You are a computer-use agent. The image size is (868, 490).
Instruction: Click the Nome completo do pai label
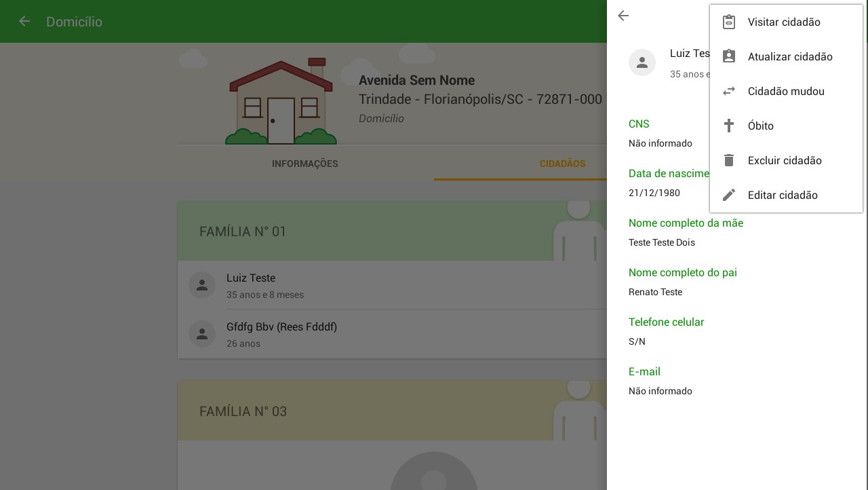coord(683,272)
